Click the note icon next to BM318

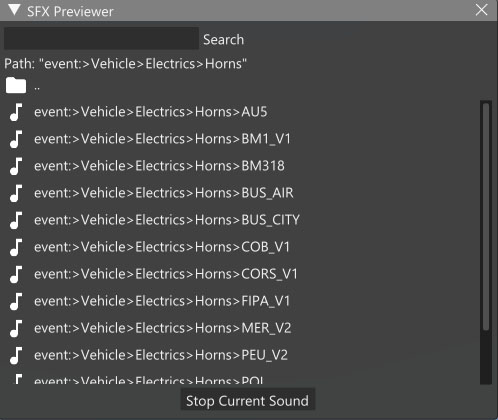point(16,166)
